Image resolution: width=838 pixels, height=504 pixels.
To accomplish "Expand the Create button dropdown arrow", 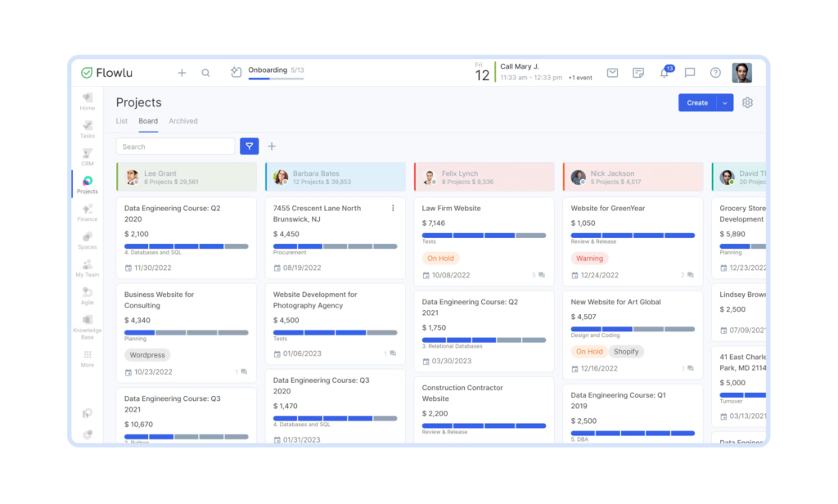I will coord(723,102).
